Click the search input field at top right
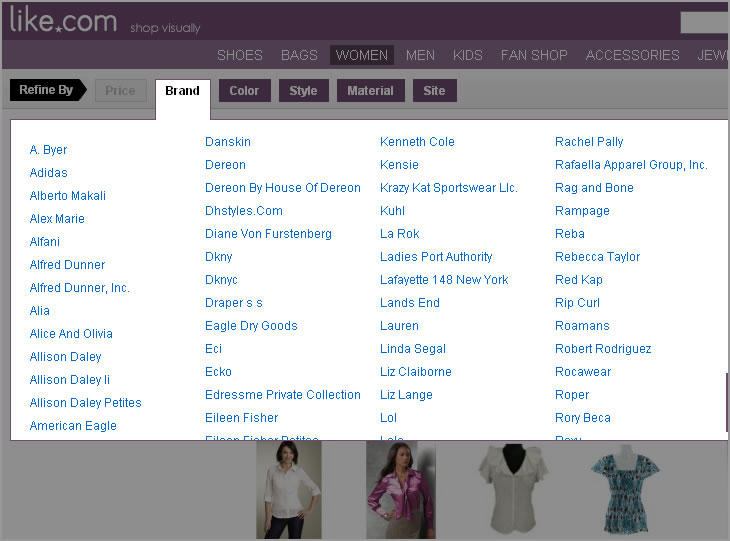The height and width of the screenshot is (541, 730). coord(705,22)
